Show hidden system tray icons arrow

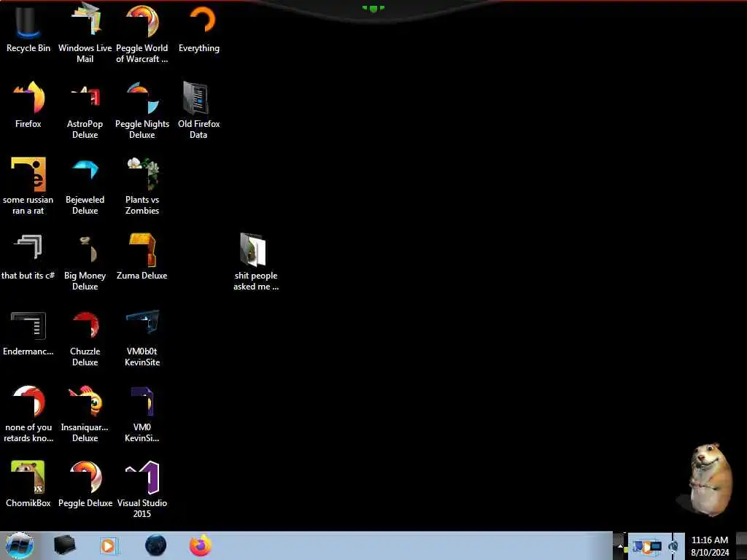click(x=620, y=545)
